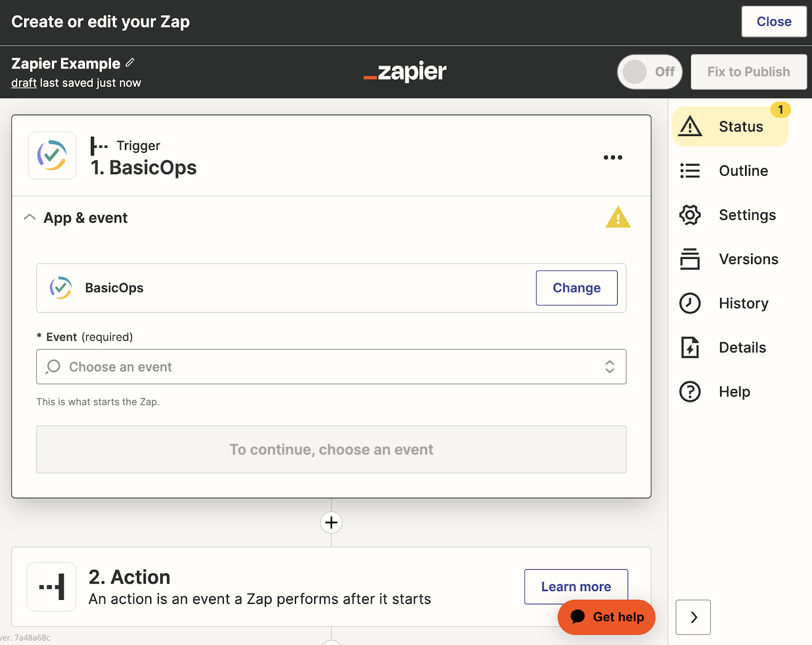812x645 pixels.
Task: Click the Change button for BasicOps
Action: [x=577, y=288]
